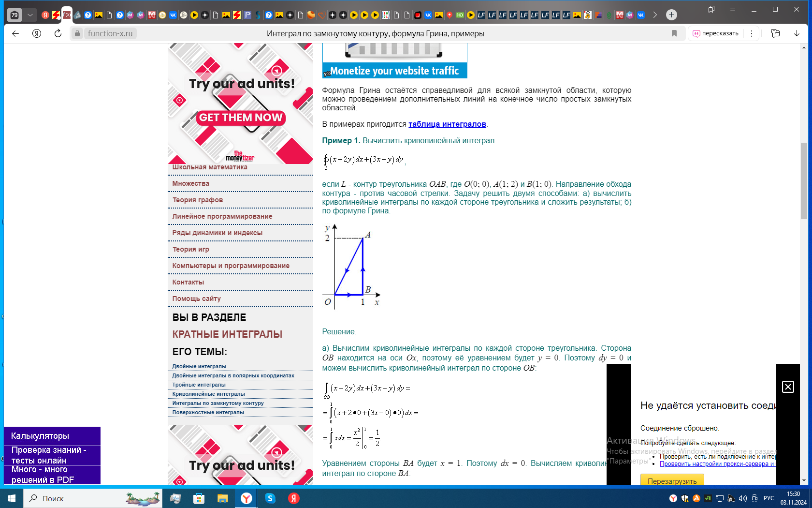
Task: Click the volume speaker icon in tray
Action: click(743, 498)
